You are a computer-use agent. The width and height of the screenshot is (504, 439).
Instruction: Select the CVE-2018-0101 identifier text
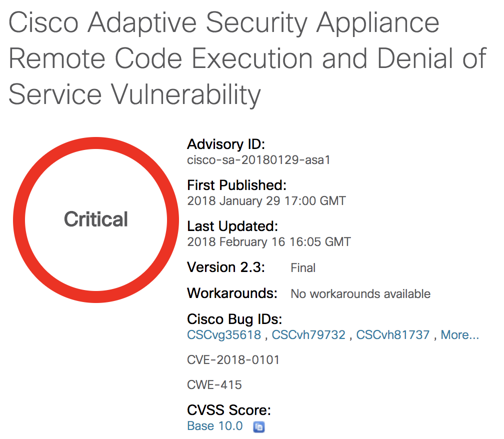tap(233, 360)
